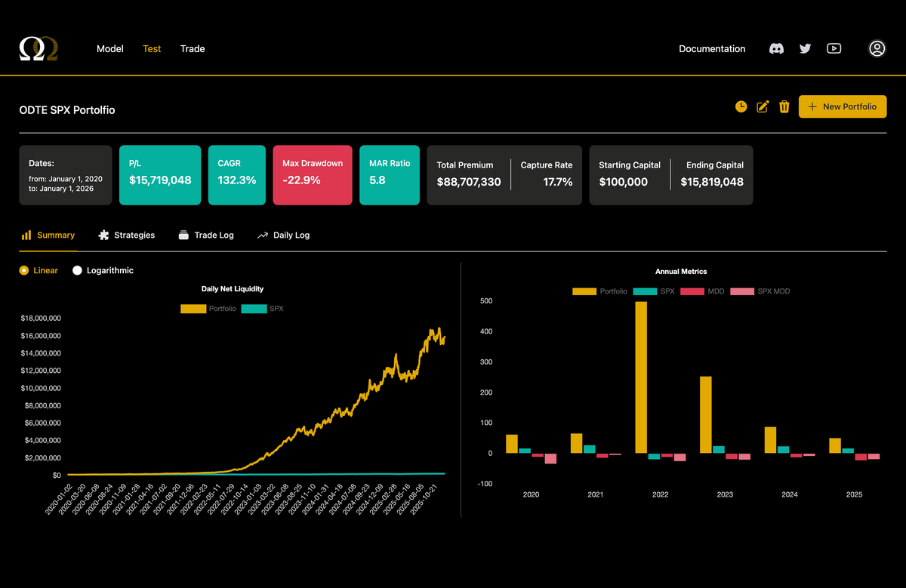Go to the Model menu item
The height and width of the screenshot is (588, 906).
(x=109, y=49)
